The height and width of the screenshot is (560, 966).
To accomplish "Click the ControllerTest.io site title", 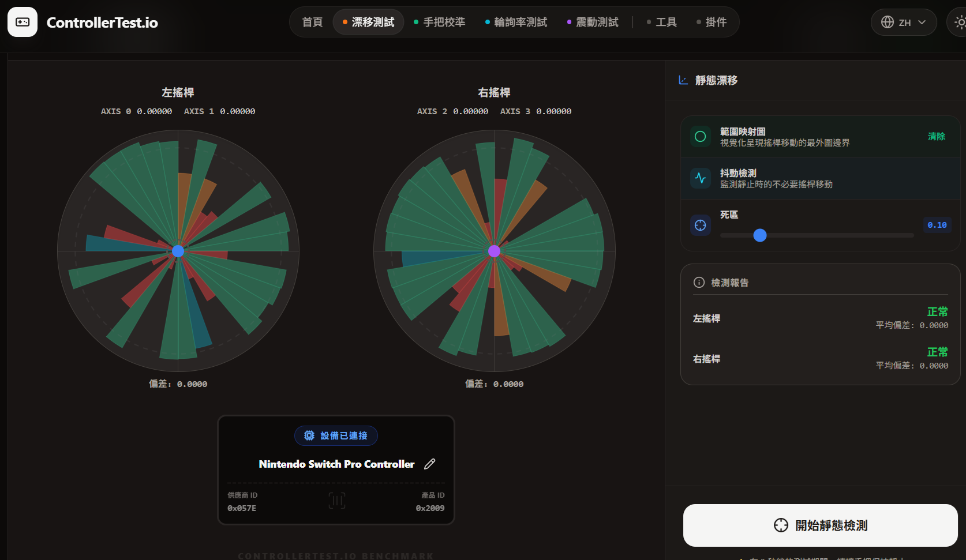I will [102, 22].
